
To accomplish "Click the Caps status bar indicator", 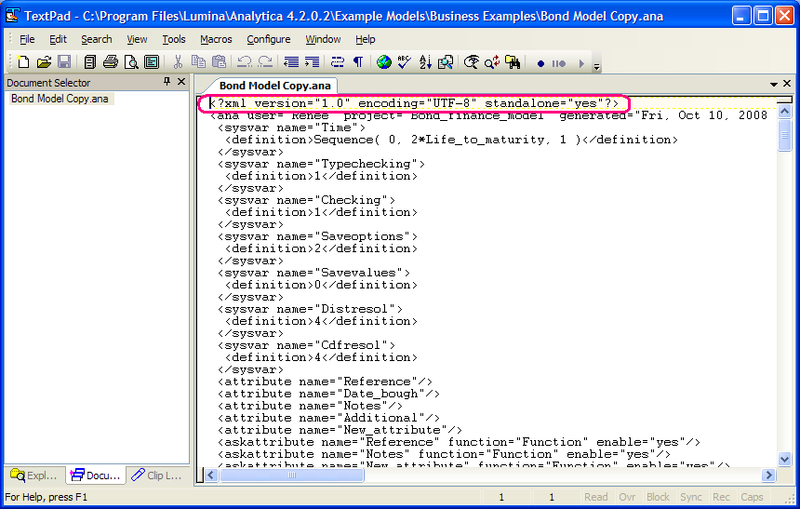I will pos(752,497).
